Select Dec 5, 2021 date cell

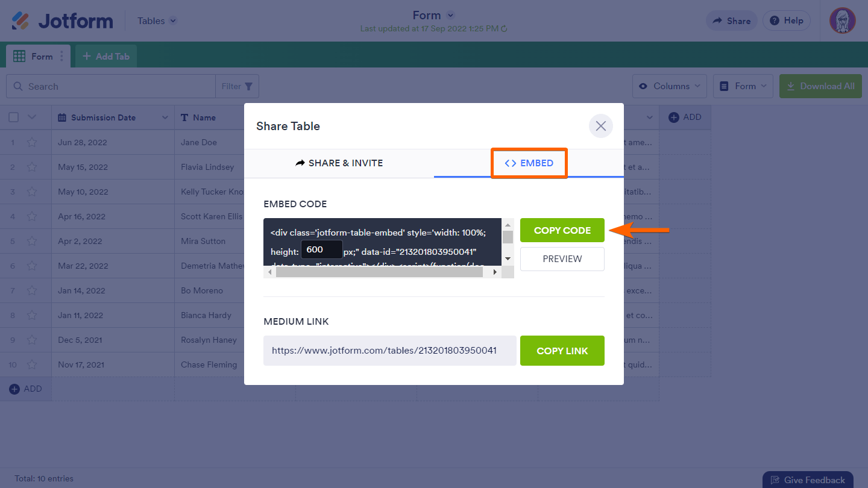(x=113, y=340)
